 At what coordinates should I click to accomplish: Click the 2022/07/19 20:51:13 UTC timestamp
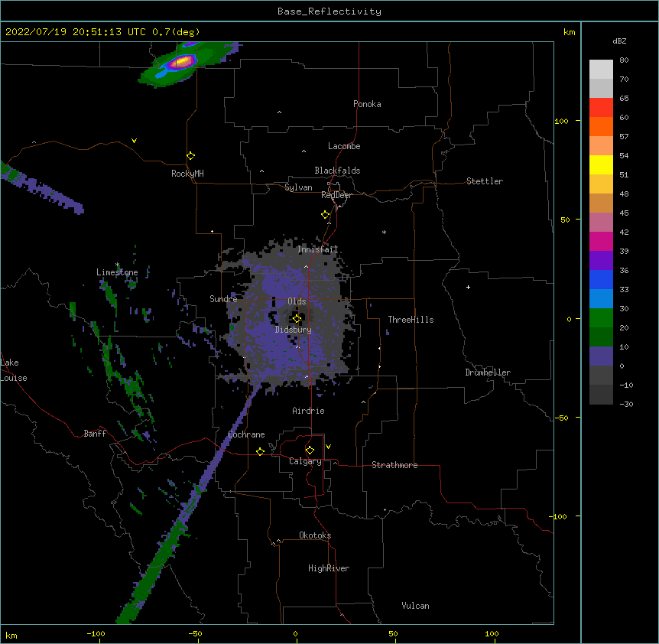click(76, 32)
